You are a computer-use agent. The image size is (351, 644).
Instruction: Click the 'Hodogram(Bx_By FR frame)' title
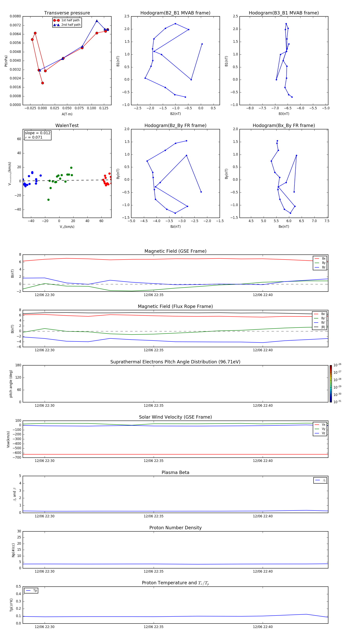tap(284, 125)
